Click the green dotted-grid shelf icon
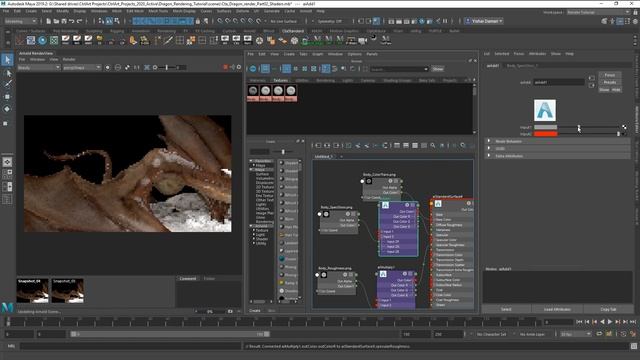Image resolution: width=640 pixels, height=360 pixels. tap(54, 40)
